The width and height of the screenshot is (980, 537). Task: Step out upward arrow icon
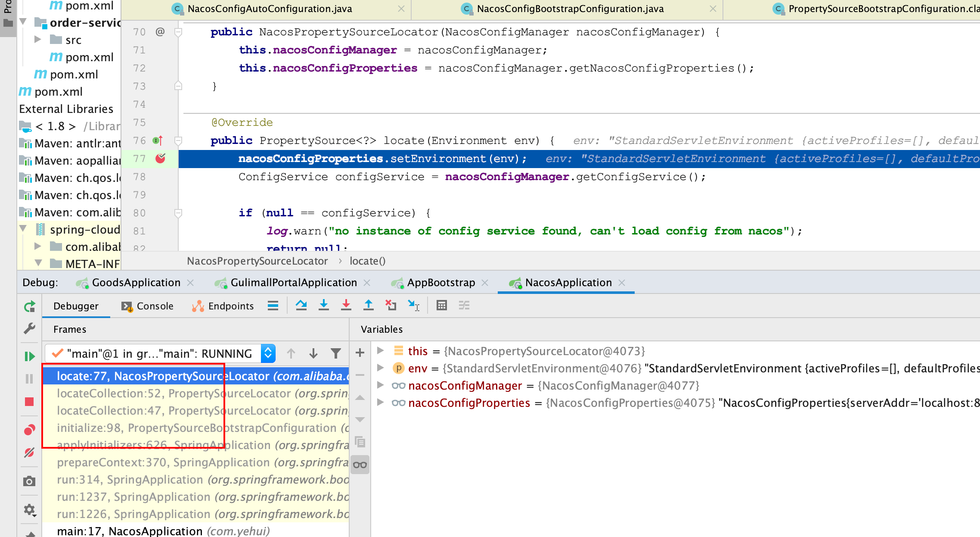pyautogui.click(x=369, y=306)
